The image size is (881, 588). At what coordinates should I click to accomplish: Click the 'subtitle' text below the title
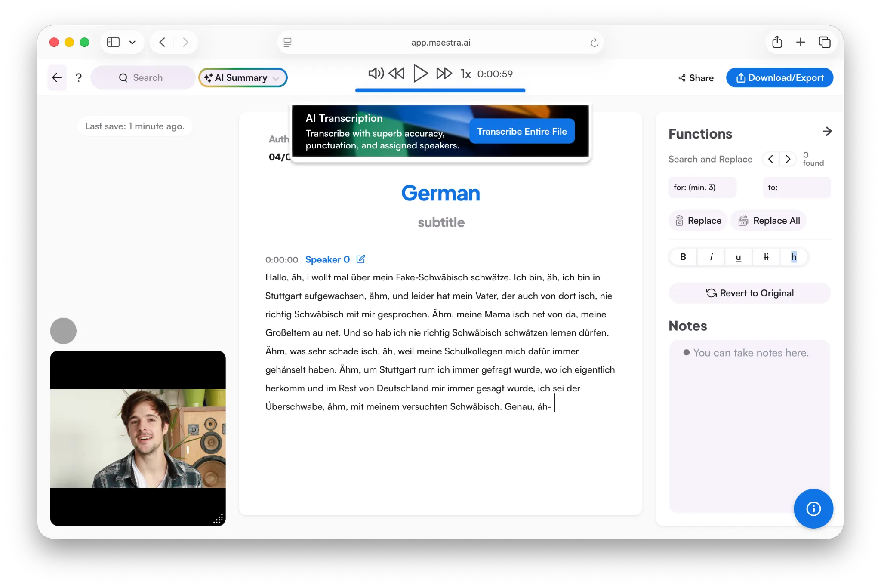coord(441,222)
